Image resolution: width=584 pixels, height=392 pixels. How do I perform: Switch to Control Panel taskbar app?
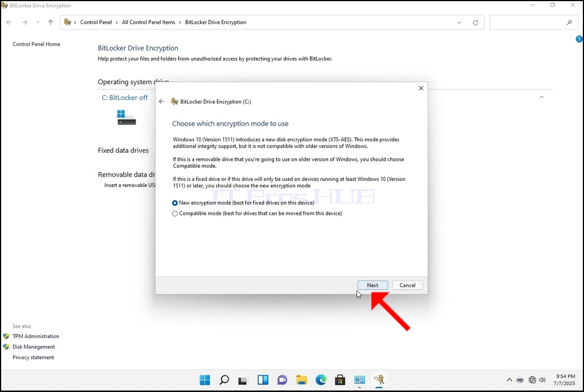click(x=360, y=380)
